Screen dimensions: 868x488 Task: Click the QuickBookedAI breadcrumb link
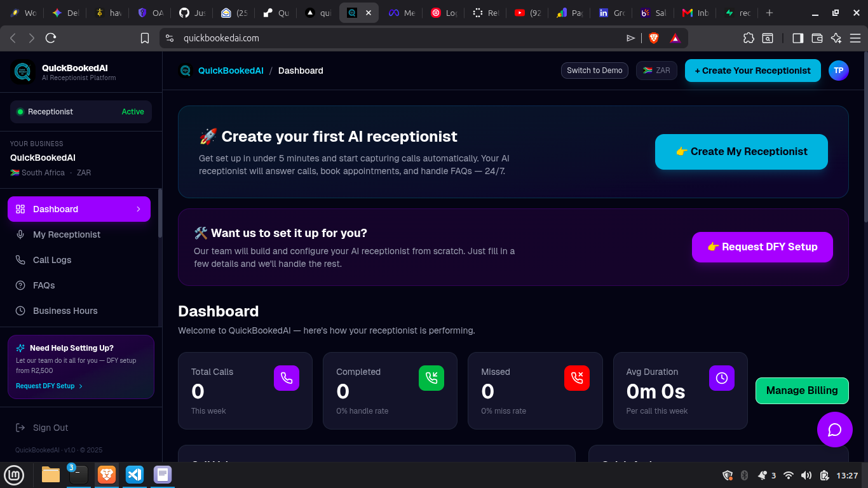[x=231, y=71]
